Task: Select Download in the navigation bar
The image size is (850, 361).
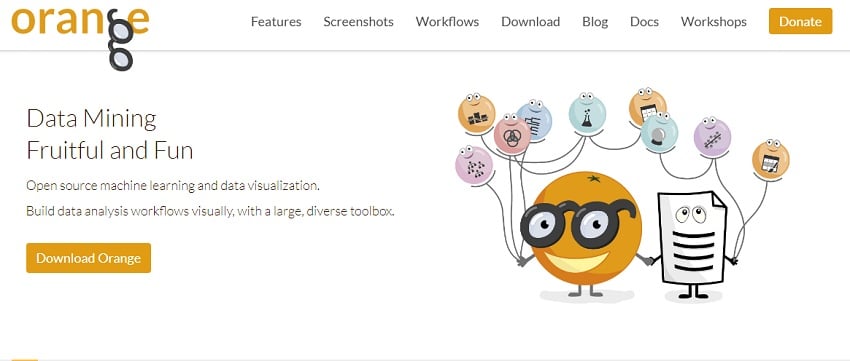Action: point(530,22)
